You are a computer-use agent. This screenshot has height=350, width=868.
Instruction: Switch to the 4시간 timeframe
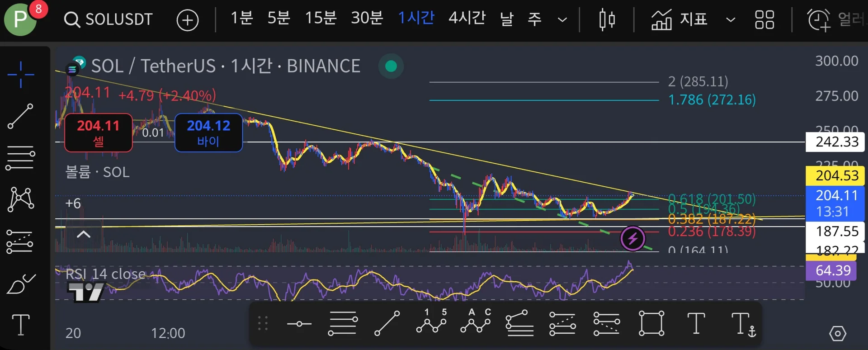tap(467, 18)
